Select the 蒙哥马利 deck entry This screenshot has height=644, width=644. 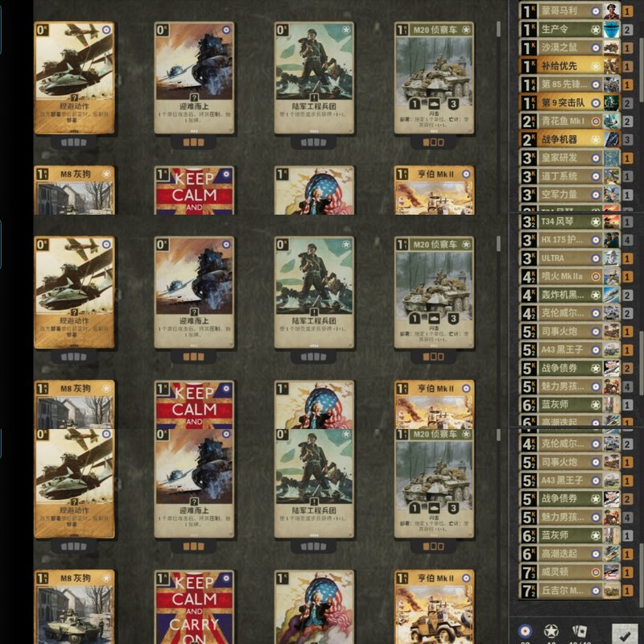(570, 11)
